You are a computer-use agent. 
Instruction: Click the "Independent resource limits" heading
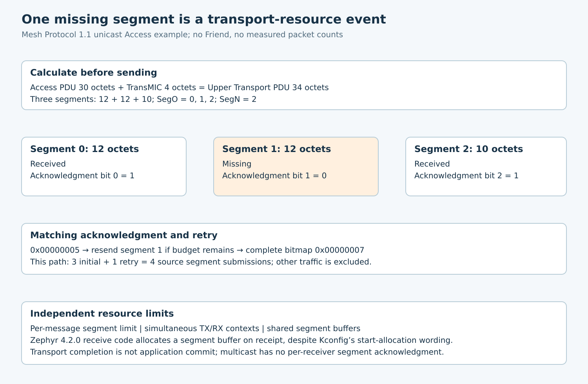pyautogui.click(x=102, y=313)
